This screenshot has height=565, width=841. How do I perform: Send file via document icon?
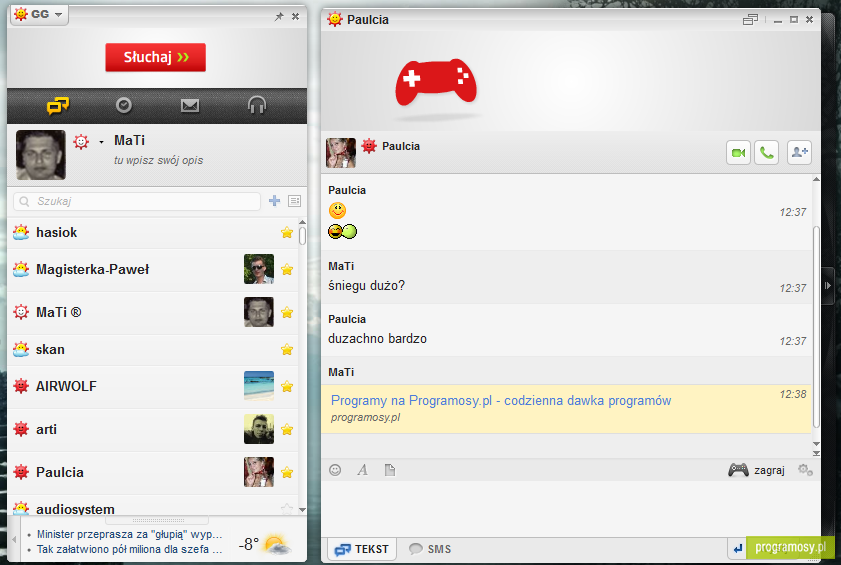tap(390, 470)
